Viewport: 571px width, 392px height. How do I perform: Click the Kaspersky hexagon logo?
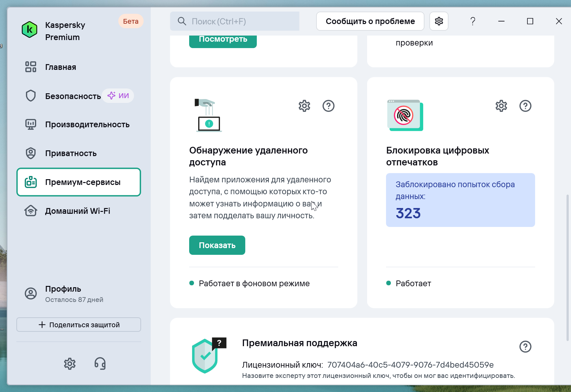(x=29, y=29)
